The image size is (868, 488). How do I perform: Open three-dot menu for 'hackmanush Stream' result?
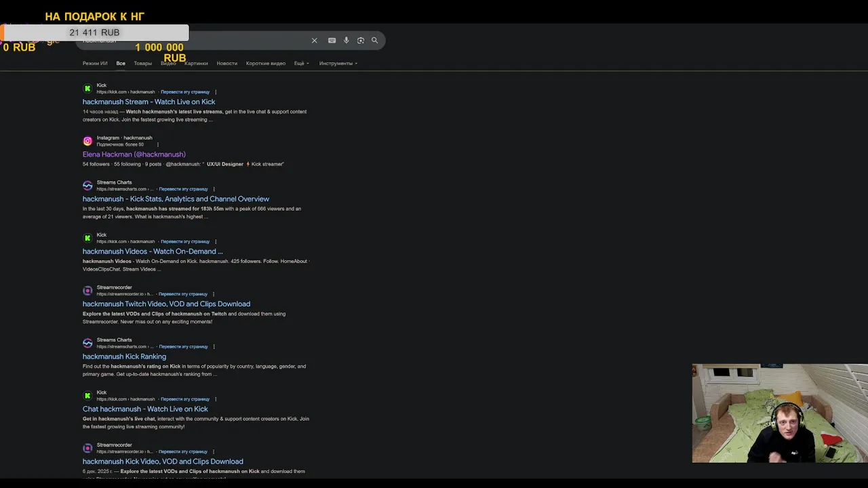(216, 92)
